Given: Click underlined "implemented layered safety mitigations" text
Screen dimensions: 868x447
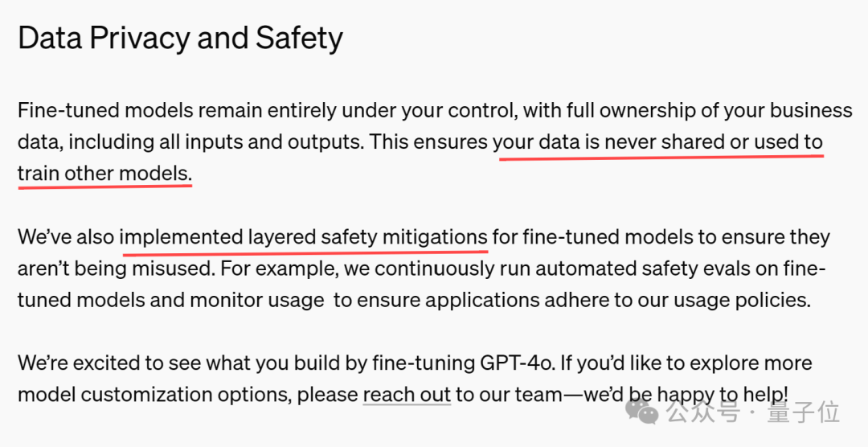Looking at the screenshot, I should tap(304, 237).
